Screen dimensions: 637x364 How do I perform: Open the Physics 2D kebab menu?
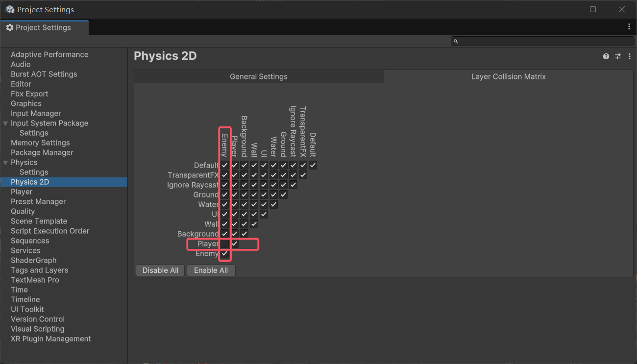click(x=630, y=57)
